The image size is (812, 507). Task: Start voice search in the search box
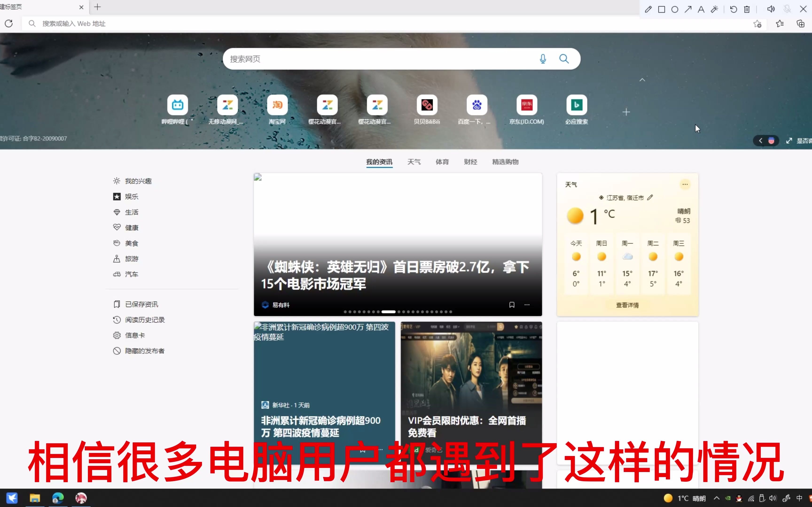pyautogui.click(x=543, y=58)
